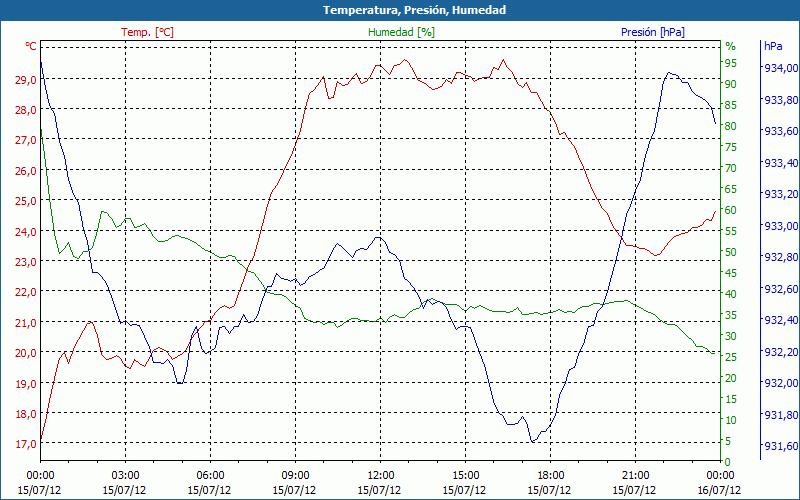Select the blue 'Presión [hPa]' legend label

pos(653,32)
